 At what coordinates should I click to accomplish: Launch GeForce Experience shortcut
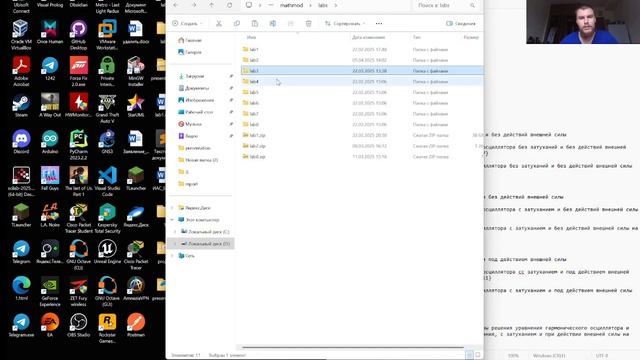pyautogui.click(x=50, y=291)
